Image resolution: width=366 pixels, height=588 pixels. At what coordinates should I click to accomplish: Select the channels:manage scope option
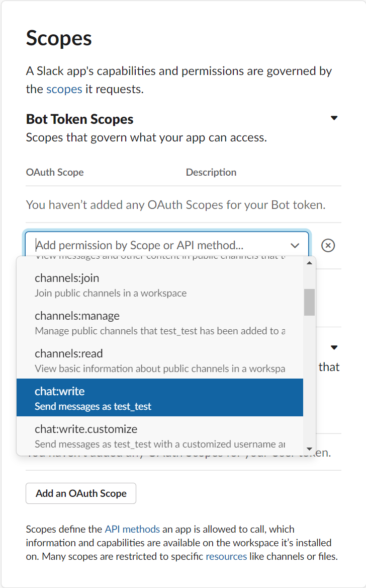159,323
